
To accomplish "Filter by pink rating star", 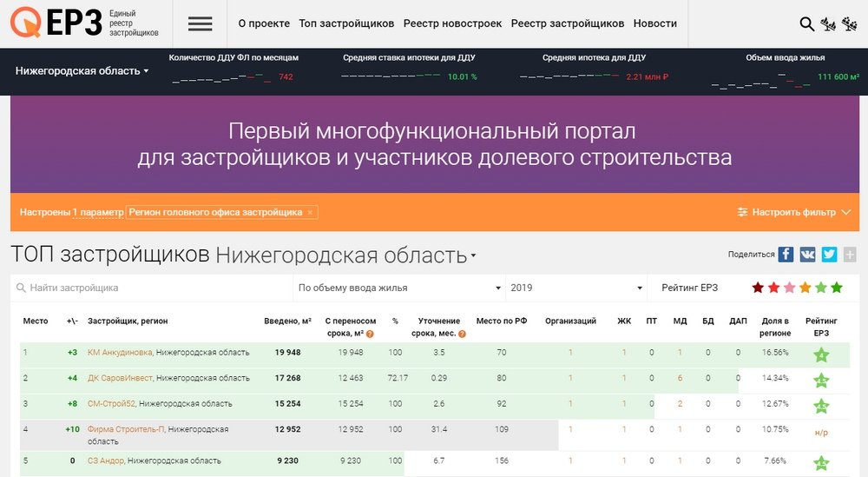I will tap(789, 288).
